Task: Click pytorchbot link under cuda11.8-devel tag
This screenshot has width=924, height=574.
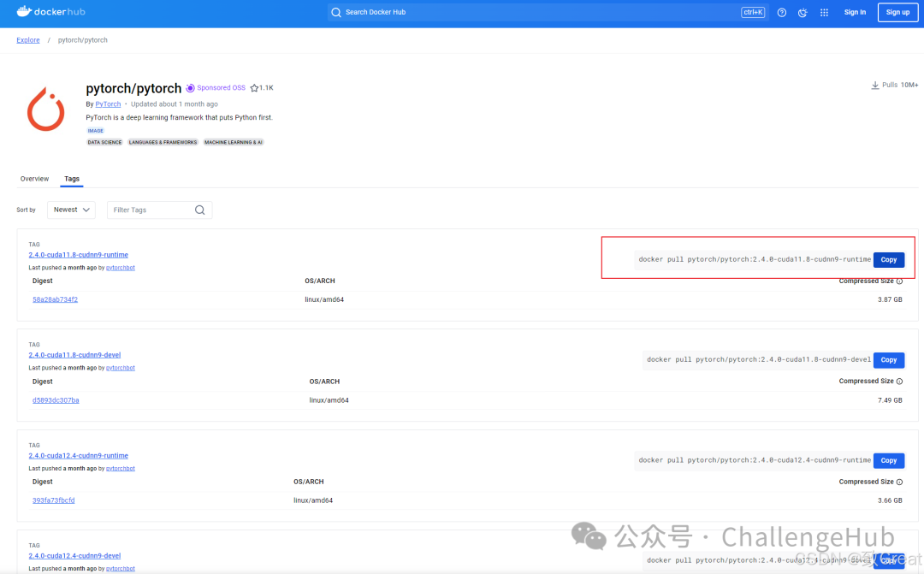Action: [121, 369]
